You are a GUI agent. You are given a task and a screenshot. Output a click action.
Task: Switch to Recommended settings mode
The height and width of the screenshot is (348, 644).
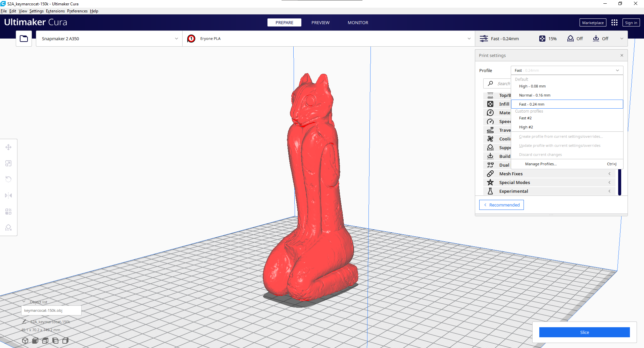[501, 205]
